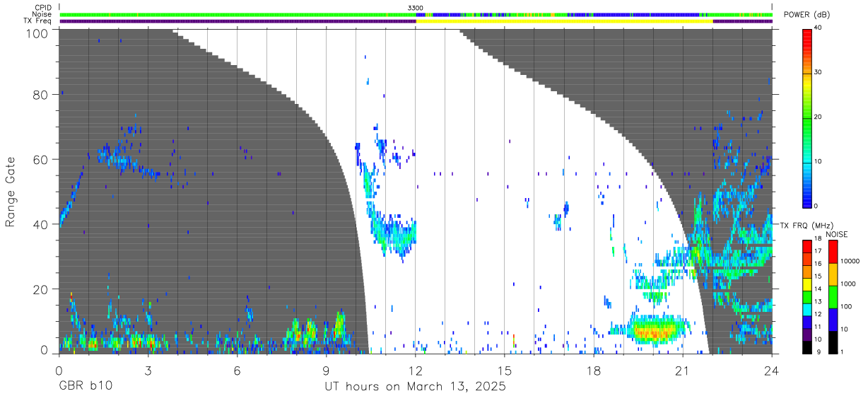
Task: Click the 1000 label on NOISE legend
Action: [x=848, y=284]
